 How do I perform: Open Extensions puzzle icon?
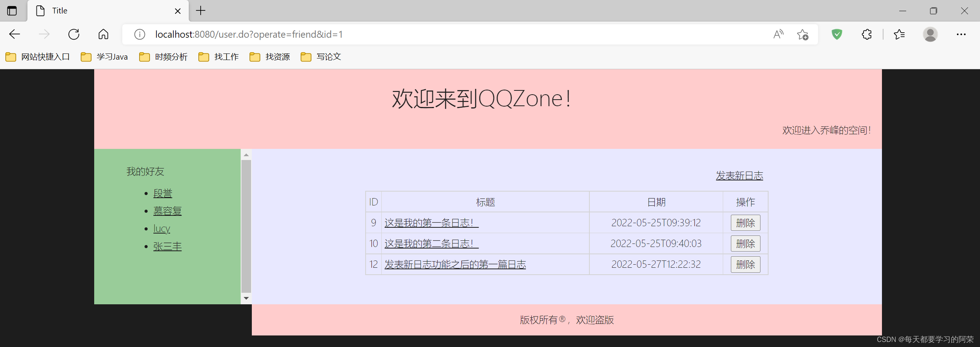pyautogui.click(x=867, y=34)
